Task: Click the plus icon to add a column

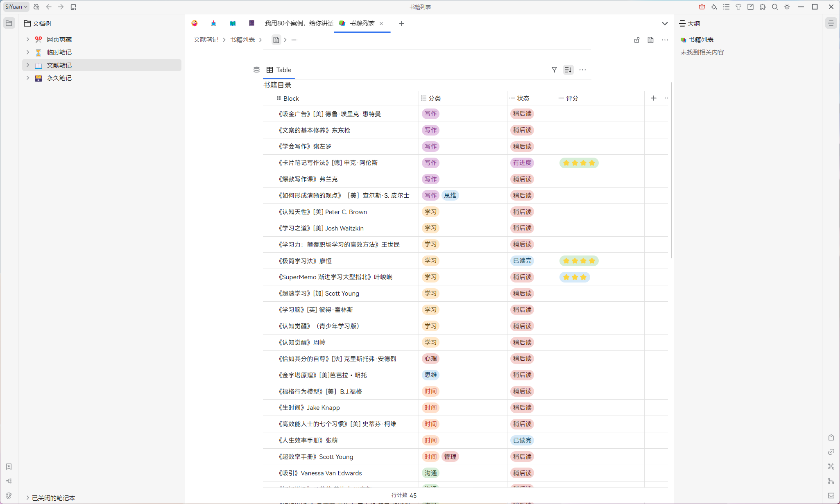Action: (x=653, y=98)
